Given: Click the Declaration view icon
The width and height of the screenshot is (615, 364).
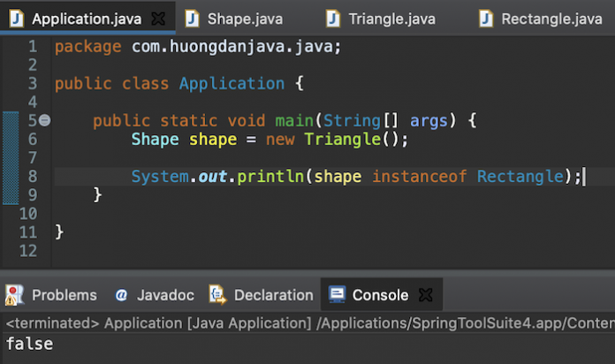Looking at the screenshot, I should tap(217, 294).
